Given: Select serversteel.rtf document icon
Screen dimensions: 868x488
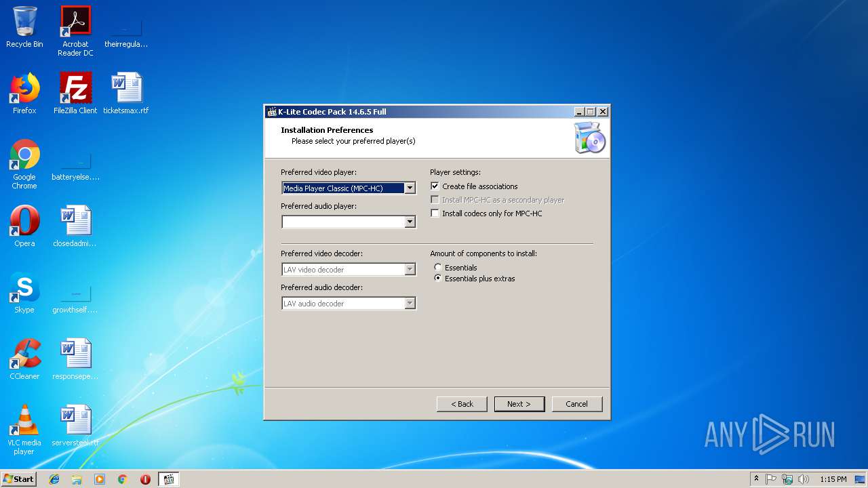Looking at the screenshot, I should 75,426.
